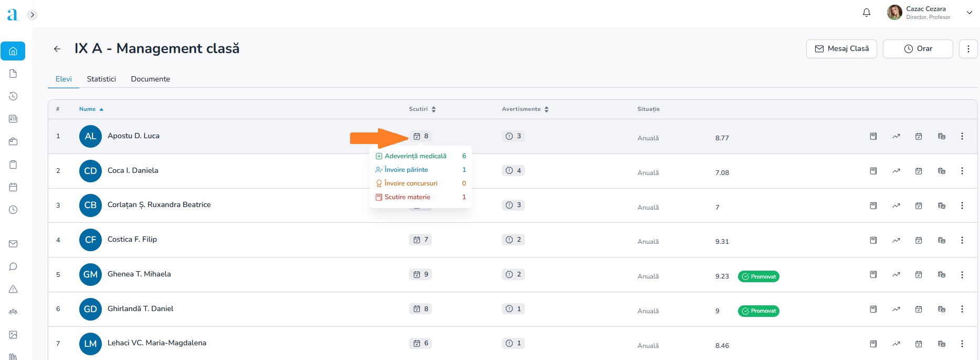Expand the collapsed sidebar with chevron
The image size is (980, 360).
coord(33,15)
